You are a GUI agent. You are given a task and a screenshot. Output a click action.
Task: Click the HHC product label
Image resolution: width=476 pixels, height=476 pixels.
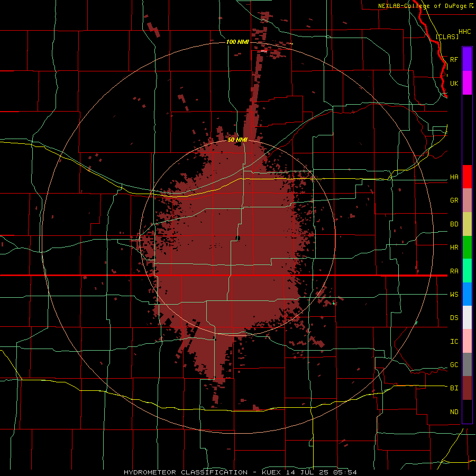(464, 32)
